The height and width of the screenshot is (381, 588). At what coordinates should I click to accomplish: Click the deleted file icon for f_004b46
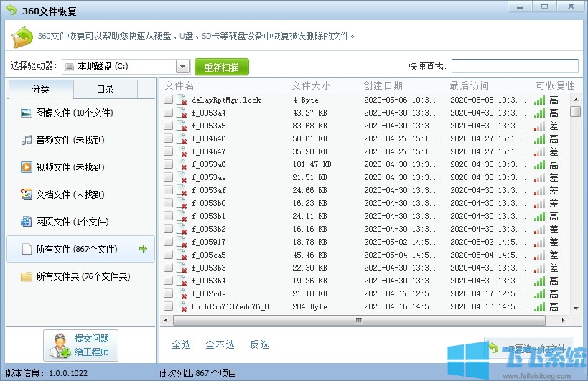click(182, 138)
